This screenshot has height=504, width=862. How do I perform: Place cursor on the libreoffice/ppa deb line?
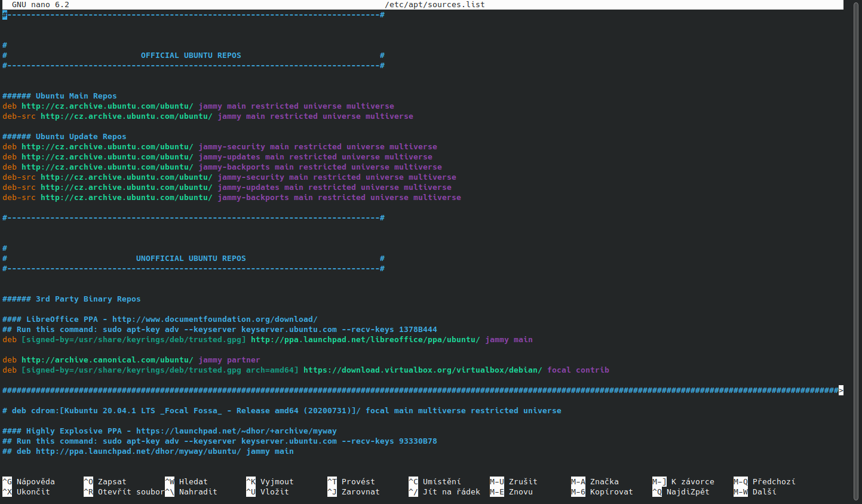pos(268,340)
